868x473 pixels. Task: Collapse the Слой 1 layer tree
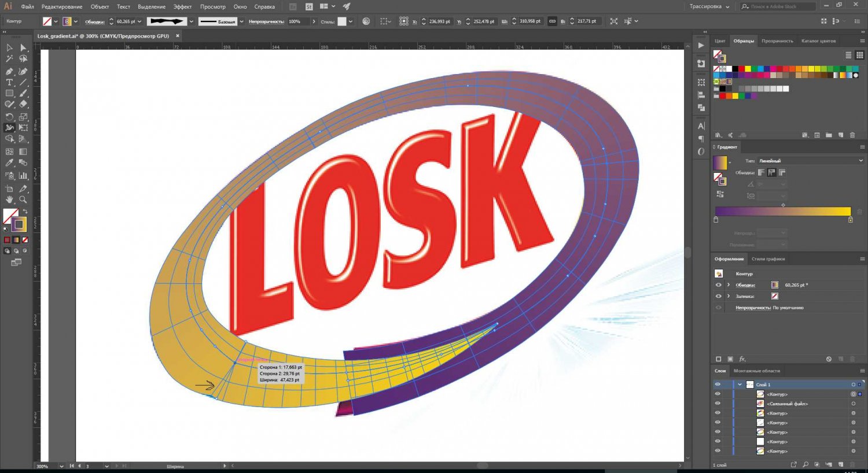[740, 385]
